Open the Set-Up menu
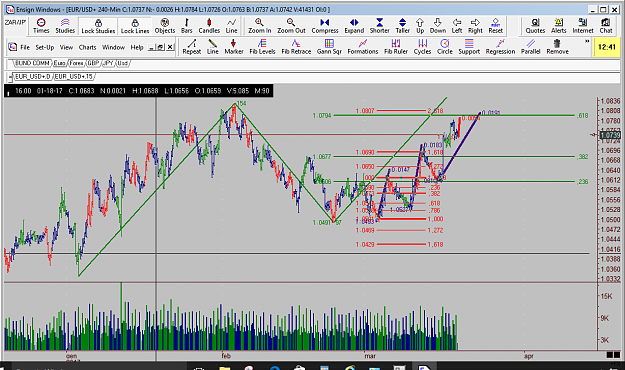Viewport: 625px width, 370px height. coord(45,47)
